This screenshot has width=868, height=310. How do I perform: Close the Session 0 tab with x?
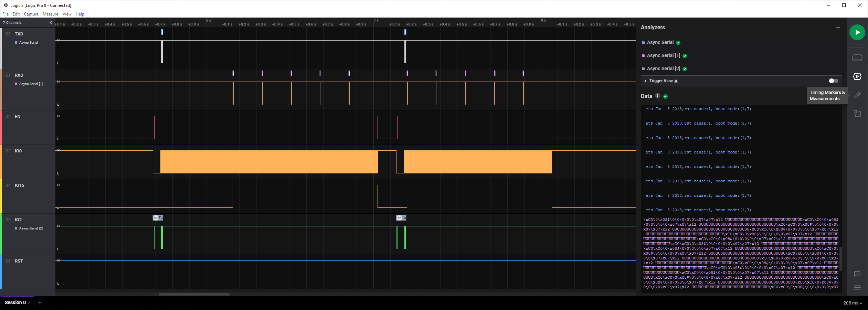[29, 303]
